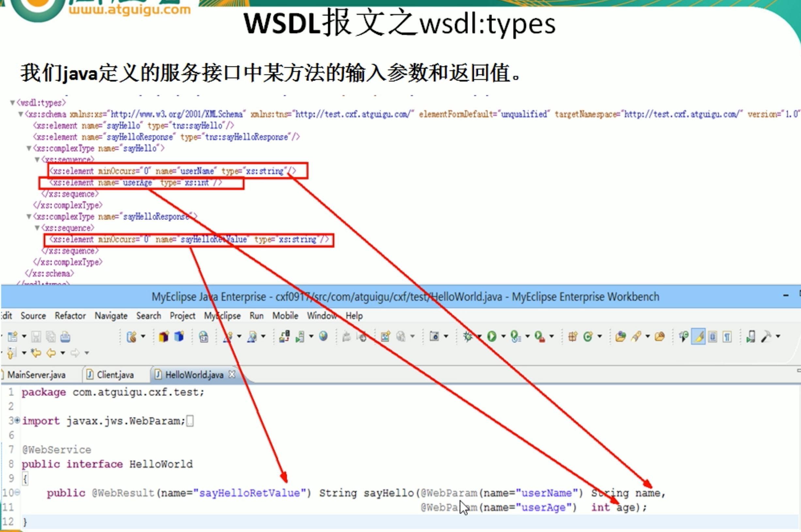The width and height of the screenshot is (801, 532).
Task: Switch to the MainServer.java tab
Action: tap(36, 375)
